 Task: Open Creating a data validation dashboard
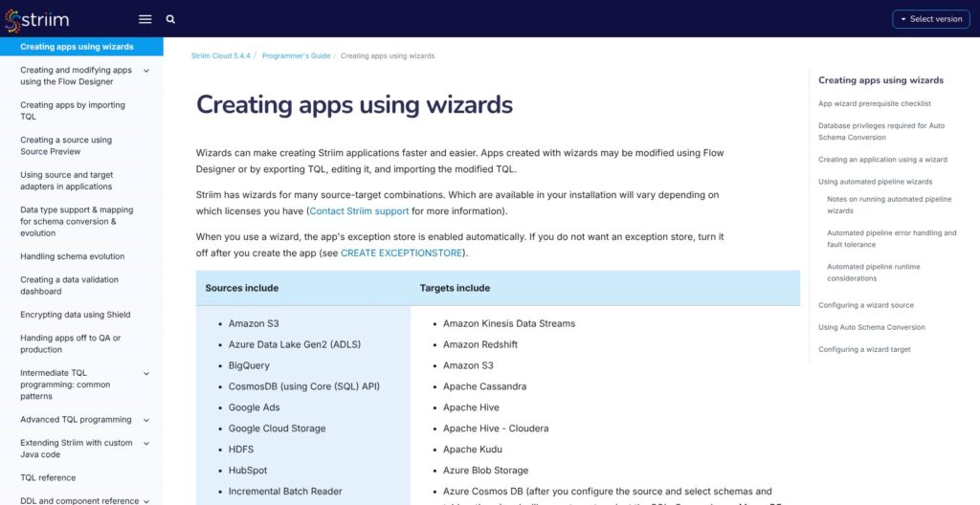tap(69, 286)
